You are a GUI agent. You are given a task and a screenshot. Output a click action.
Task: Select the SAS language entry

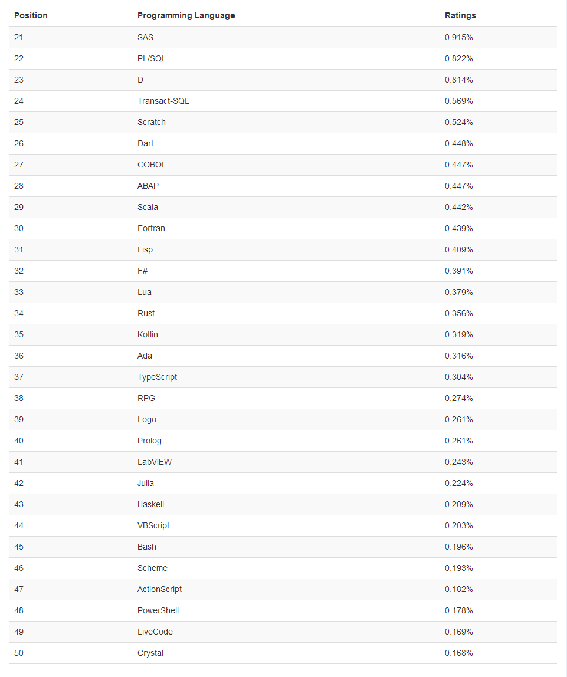(145, 37)
